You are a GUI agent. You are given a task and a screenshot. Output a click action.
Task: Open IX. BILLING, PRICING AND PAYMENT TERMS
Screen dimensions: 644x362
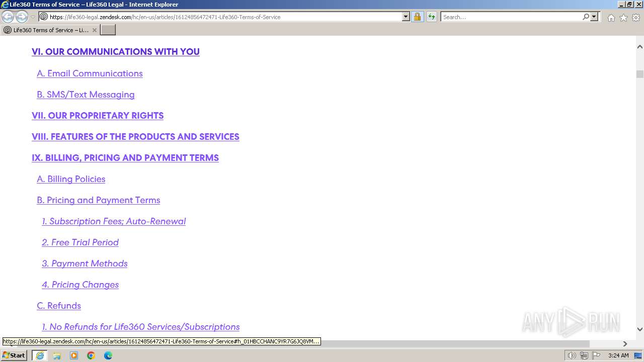pyautogui.click(x=125, y=158)
